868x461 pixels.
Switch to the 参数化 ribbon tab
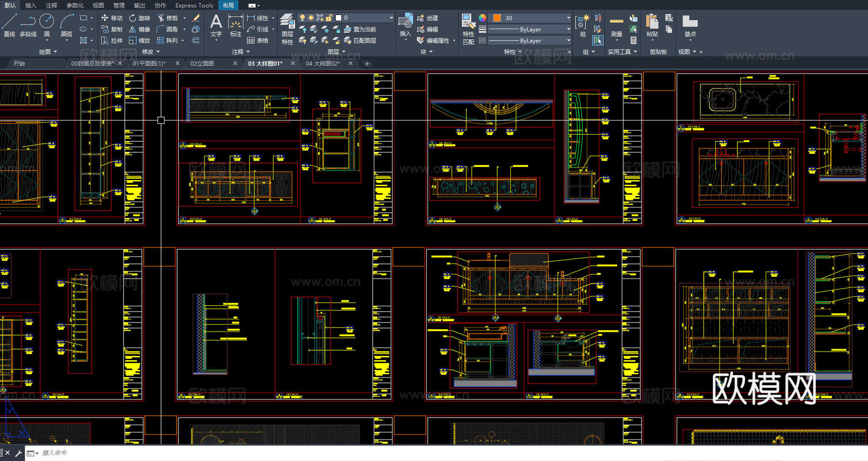pyautogui.click(x=75, y=5)
